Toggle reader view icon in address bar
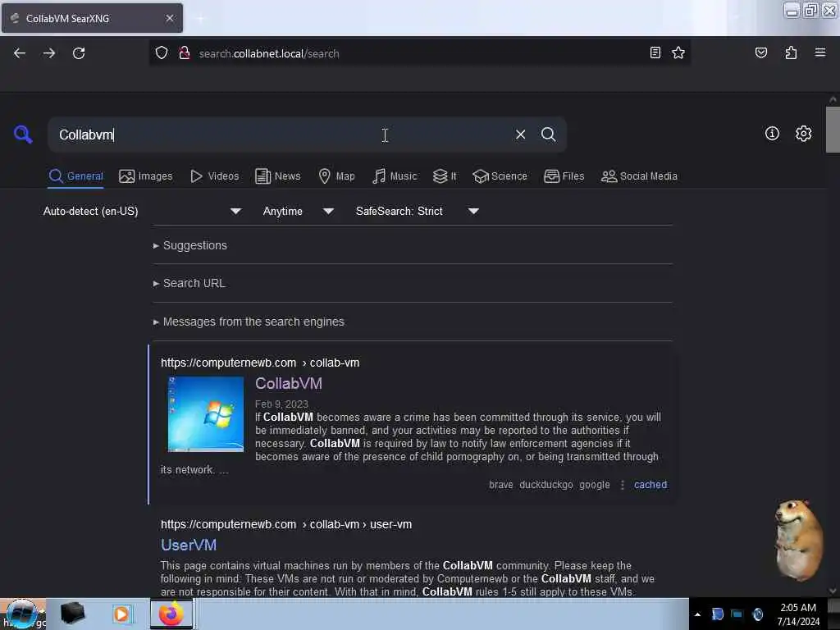This screenshot has height=630, width=840. coord(655,52)
